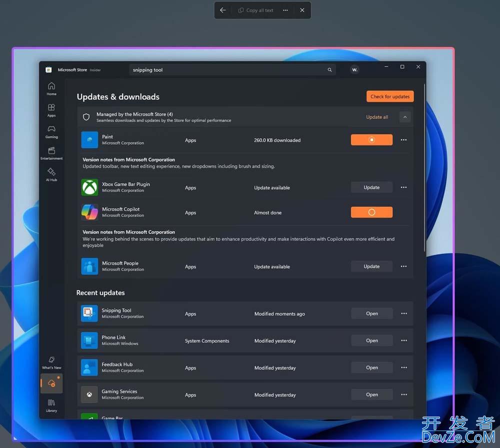The width and height of the screenshot is (500, 448).
Task: Open Feedback Hub from recent updates
Action: 372,368
